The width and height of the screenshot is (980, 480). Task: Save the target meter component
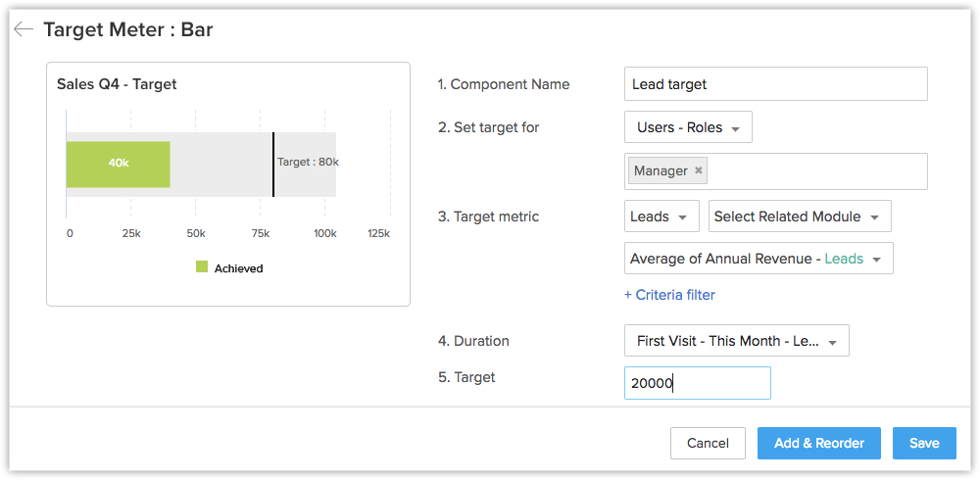click(x=924, y=443)
